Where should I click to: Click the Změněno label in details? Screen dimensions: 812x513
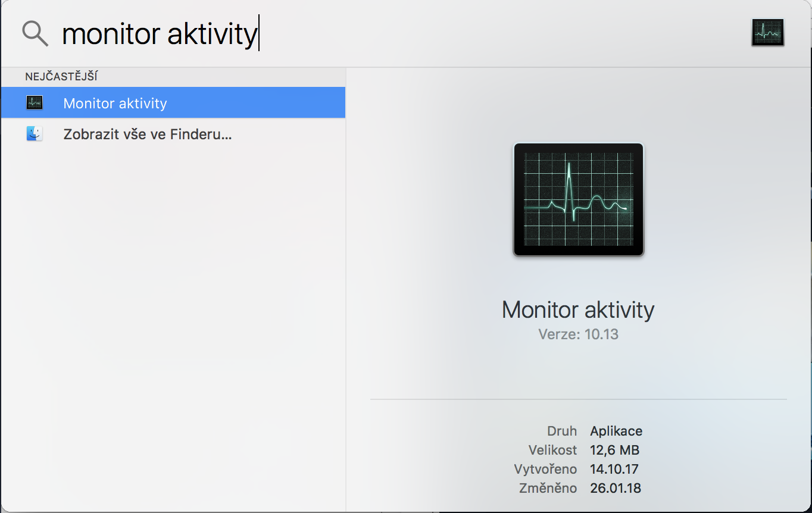coord(548,488)
